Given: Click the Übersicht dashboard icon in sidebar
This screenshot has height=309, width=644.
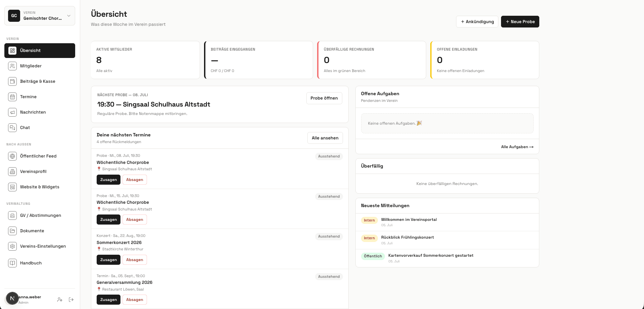Looking at the screenshot, I should tap(12, 51).
